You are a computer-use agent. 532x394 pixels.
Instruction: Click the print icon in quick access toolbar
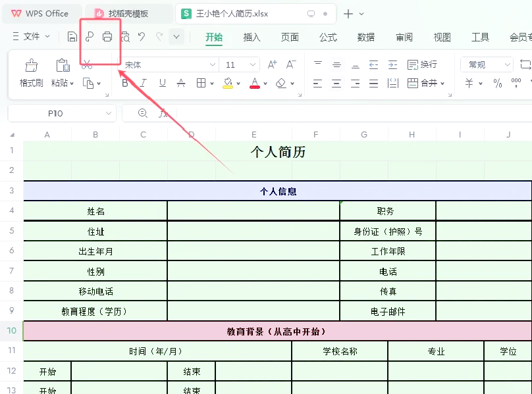(x=107, y=37)
